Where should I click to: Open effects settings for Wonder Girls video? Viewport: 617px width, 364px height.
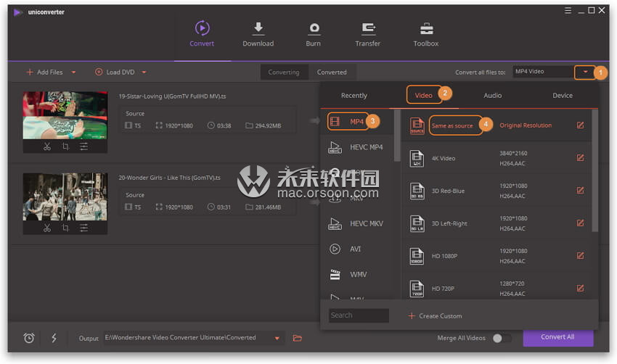point(83,228)
